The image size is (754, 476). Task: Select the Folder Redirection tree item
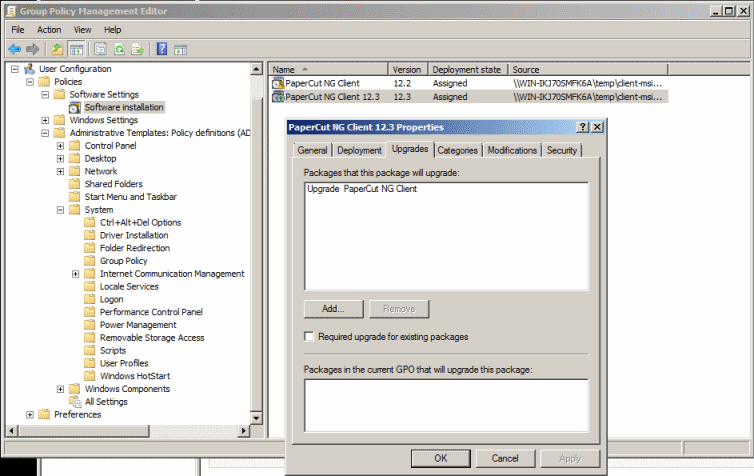(135, 248)
